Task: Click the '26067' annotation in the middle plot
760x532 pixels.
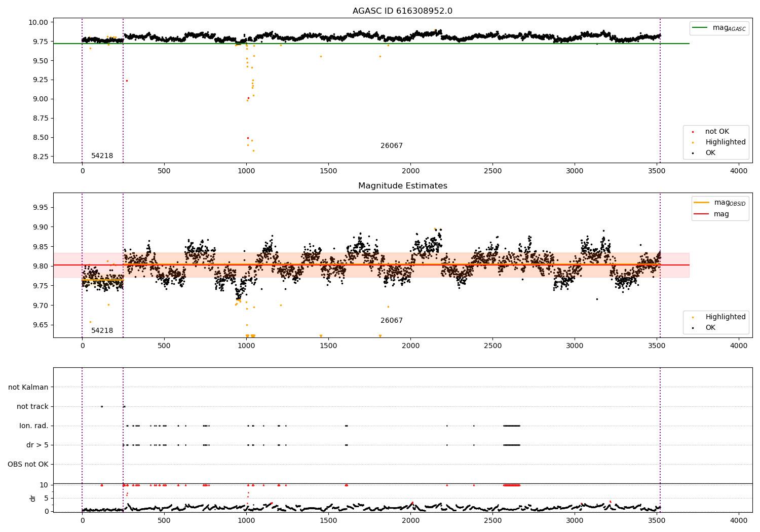Action: (x=392, y=321)
